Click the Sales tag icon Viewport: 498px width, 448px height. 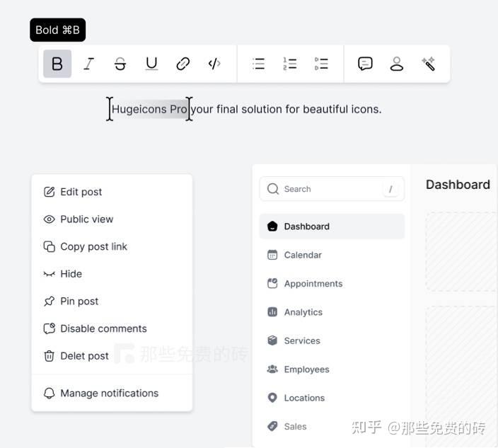(272, 426)
